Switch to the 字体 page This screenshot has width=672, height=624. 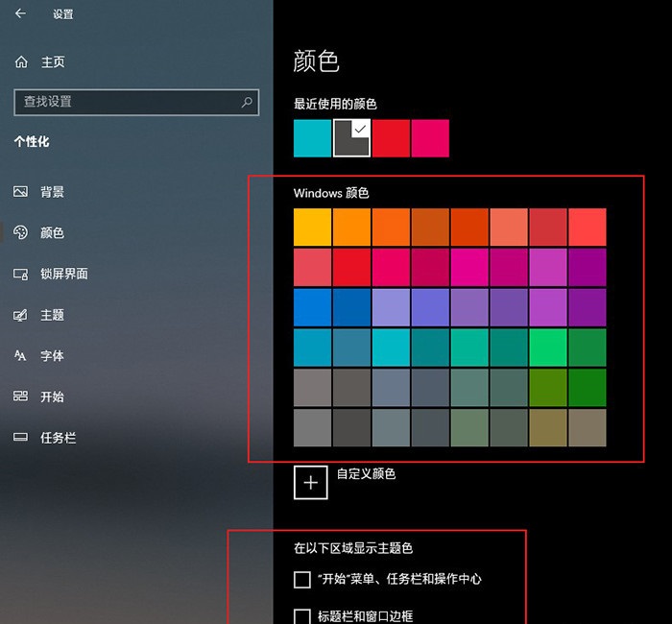point(52,355)
